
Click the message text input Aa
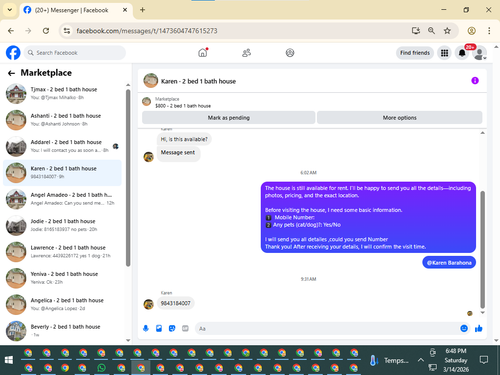(327, 329)
